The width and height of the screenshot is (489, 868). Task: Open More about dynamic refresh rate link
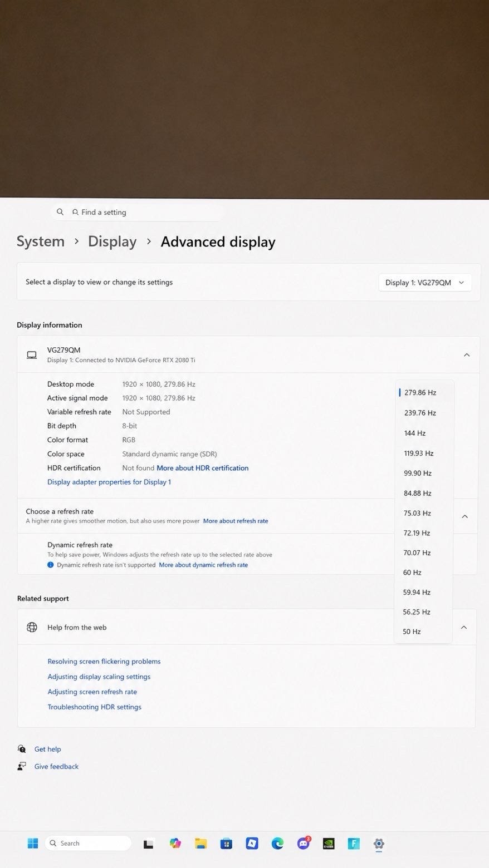pyautogui.click(x=203, y=565)
